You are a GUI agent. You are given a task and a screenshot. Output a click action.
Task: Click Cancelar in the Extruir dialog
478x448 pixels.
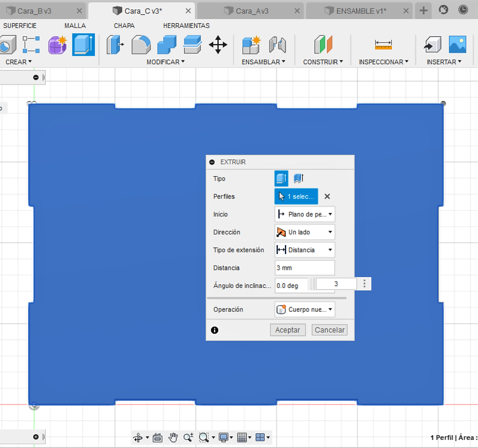329,330
